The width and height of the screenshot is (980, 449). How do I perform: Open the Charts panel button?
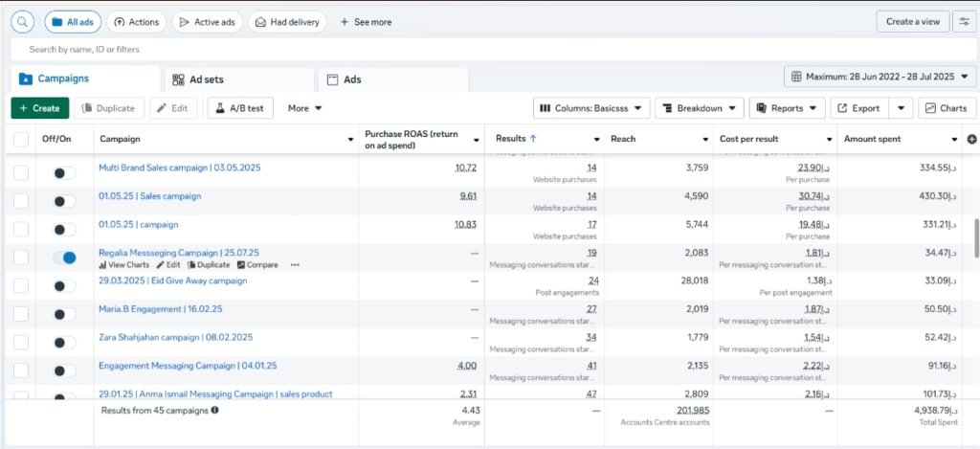[x=946, y=108]
